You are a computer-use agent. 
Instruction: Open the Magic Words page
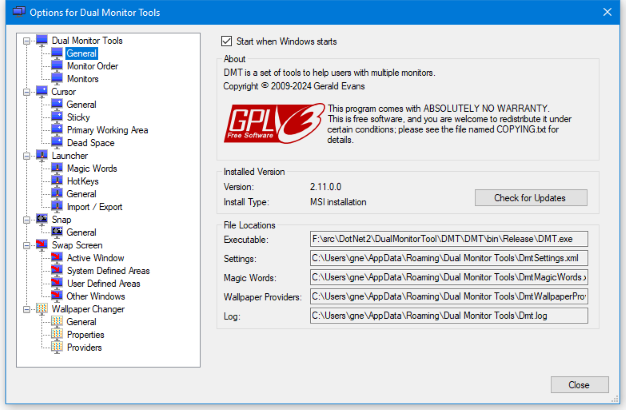pyautogui.click(x=92, y=168)
